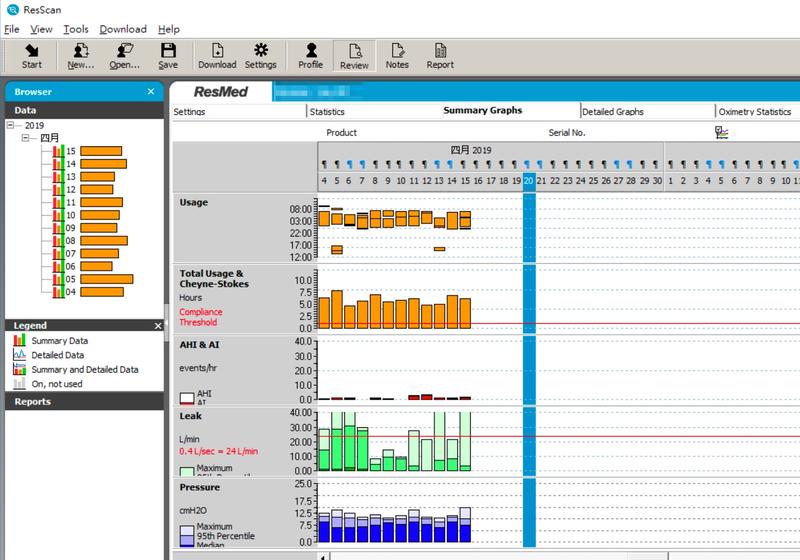Collapse the 2019 tree node

(x=12, y=126)
